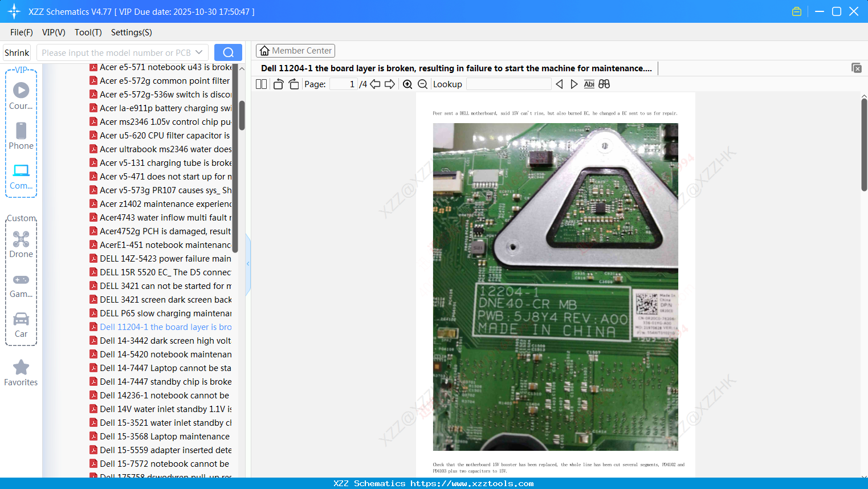Viewport: 868px width, 489px height.
Task: Open the Drone category
Action: click(x=21, y=244)
